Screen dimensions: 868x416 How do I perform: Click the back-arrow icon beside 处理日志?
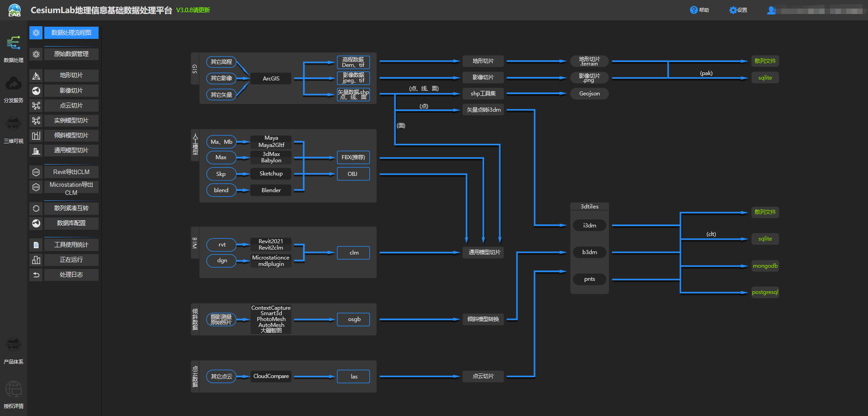pyautogui.click(x=36, y=275)
